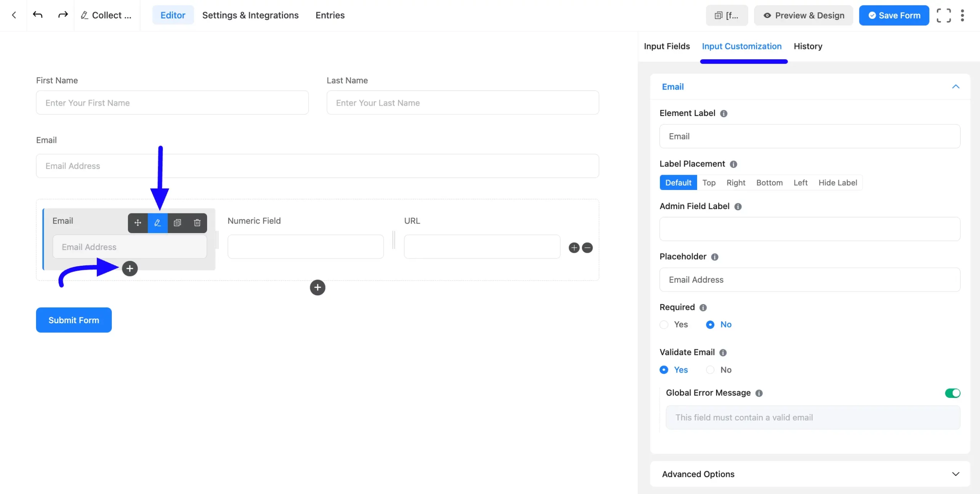Set Validate Email to Yes

[x=674, y=370]
